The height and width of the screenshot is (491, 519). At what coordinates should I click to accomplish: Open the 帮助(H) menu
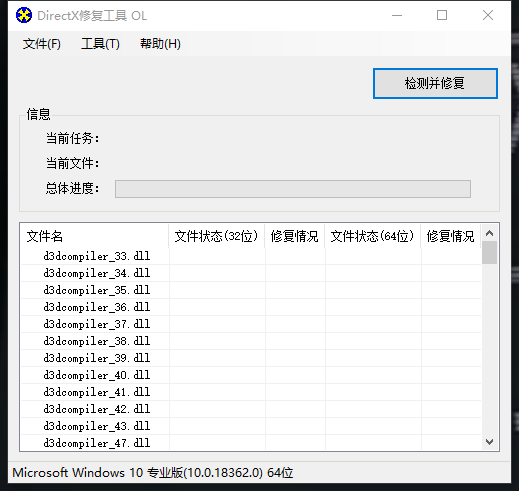tap(160, 44)
